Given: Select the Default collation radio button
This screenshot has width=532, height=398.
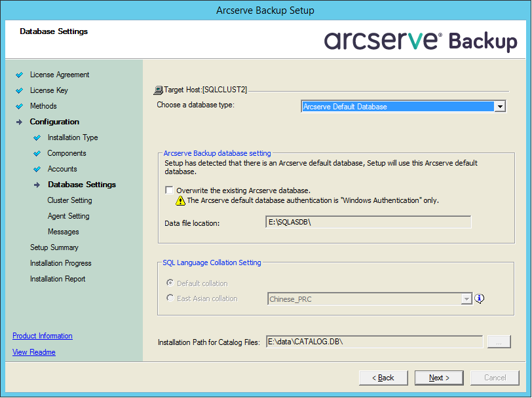Looking at the screenshot, I should coord(170,283).
